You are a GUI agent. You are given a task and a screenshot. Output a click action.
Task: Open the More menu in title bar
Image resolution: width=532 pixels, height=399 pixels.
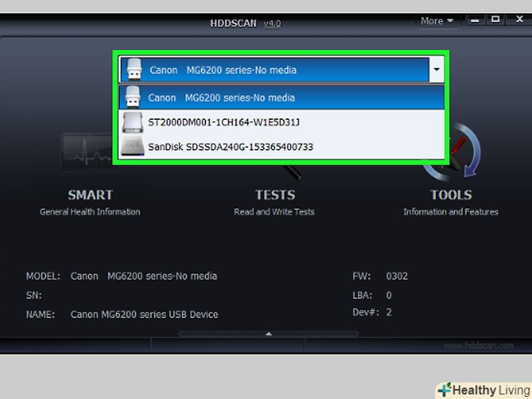[x=437, y=21]
